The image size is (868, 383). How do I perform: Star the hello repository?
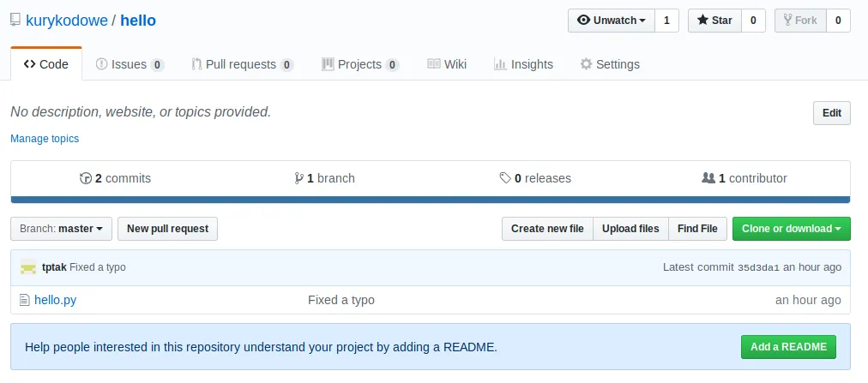point(714,21)
